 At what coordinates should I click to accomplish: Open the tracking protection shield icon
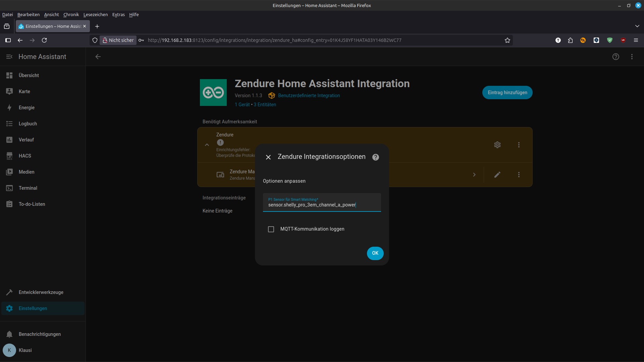(x=95, y=40)
